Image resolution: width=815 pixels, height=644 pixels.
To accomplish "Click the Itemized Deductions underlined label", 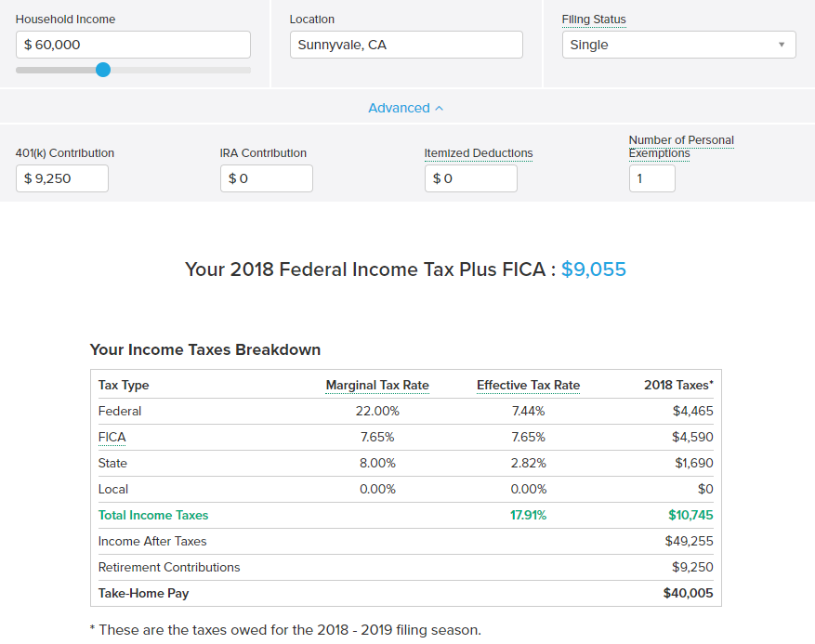I will [x=479, y=153].
